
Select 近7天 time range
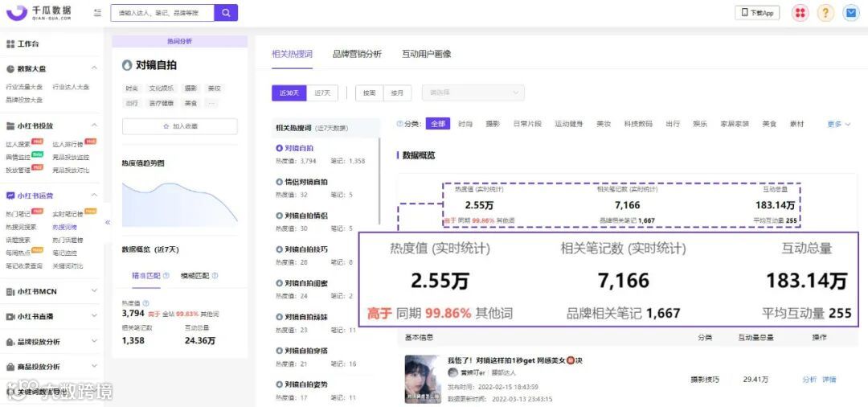322,93
